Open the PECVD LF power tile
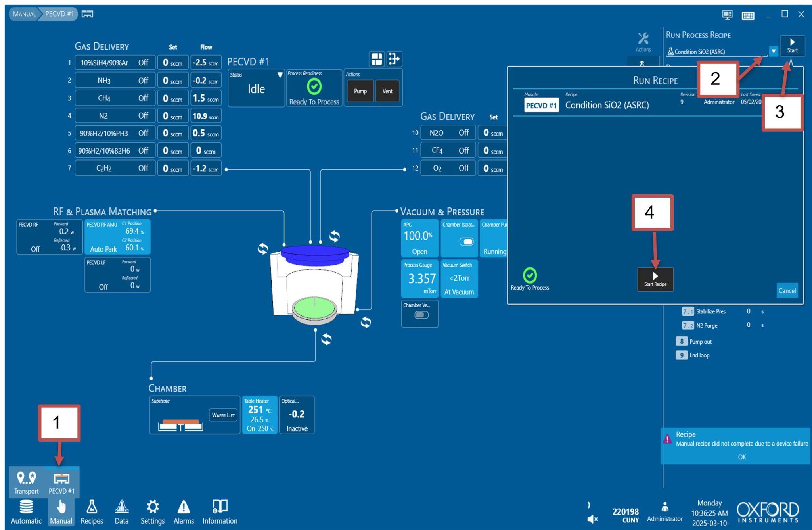 tap(117, 275)
